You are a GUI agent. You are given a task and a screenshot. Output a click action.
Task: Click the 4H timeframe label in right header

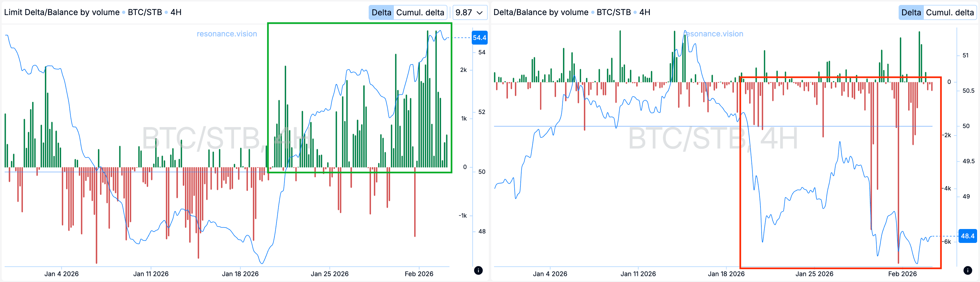click(x=644, y=12)
